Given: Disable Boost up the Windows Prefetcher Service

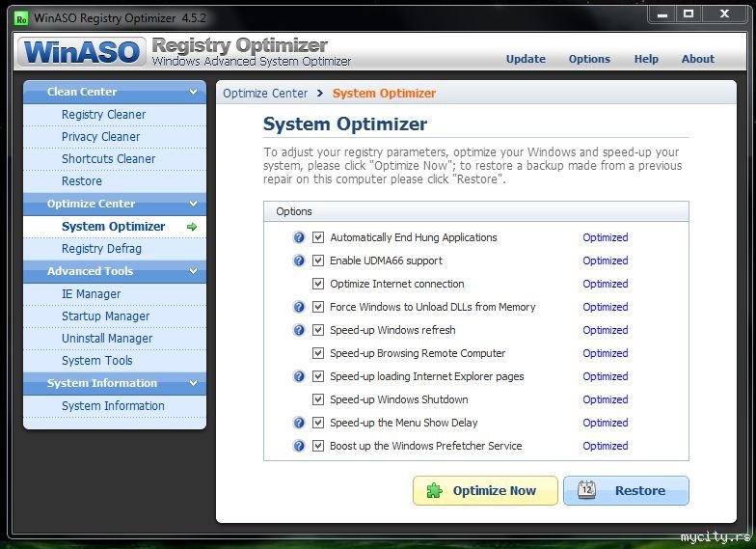Looking at the screenshot, I should 318,446.
